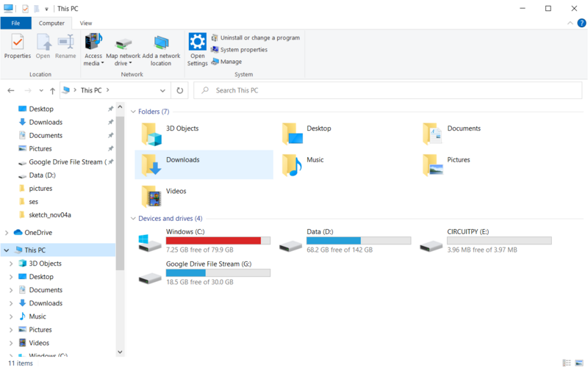The image size is (588, 370).
Task: Open the Videos folder icon
Action: click(x=151, y=197)
